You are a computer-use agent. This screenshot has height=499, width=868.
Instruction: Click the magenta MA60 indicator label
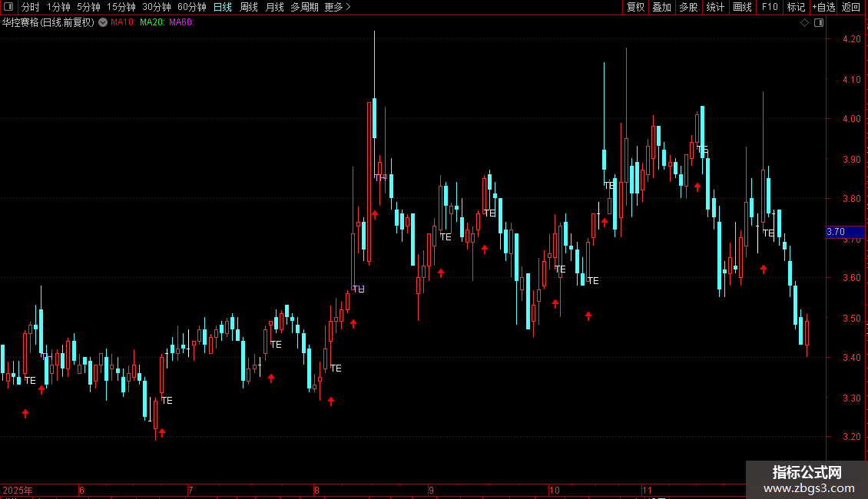click(181, 22)
